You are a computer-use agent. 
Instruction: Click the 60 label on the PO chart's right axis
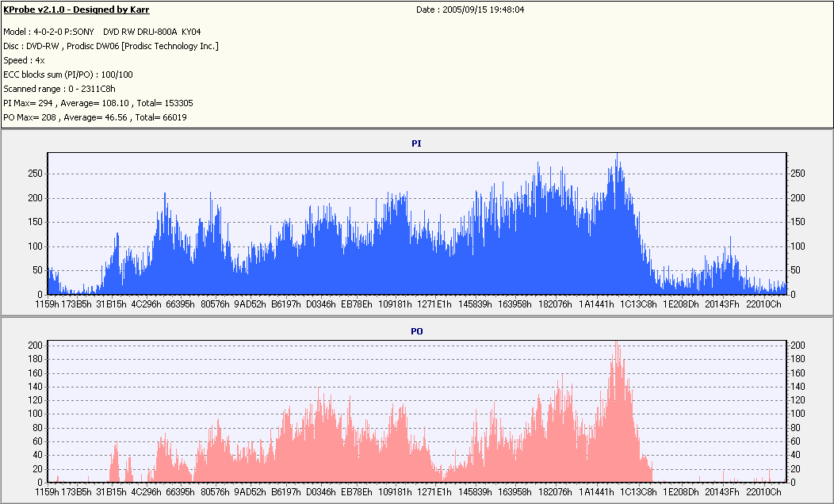click(796, 441)
